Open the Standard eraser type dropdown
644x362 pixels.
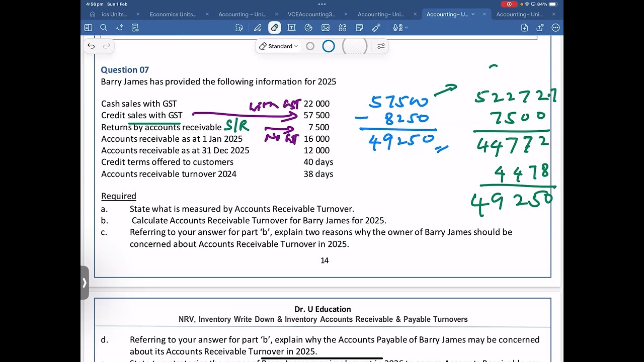[279, 46]
